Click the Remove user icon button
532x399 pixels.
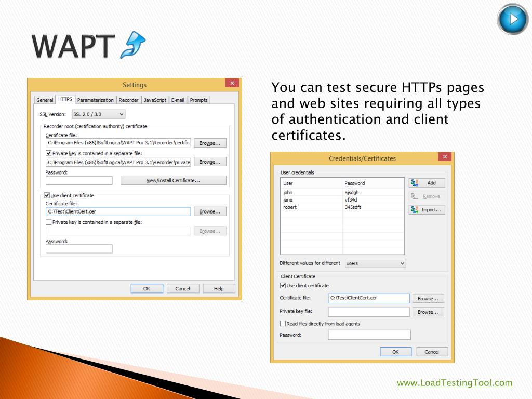click(x=427, y=196)
